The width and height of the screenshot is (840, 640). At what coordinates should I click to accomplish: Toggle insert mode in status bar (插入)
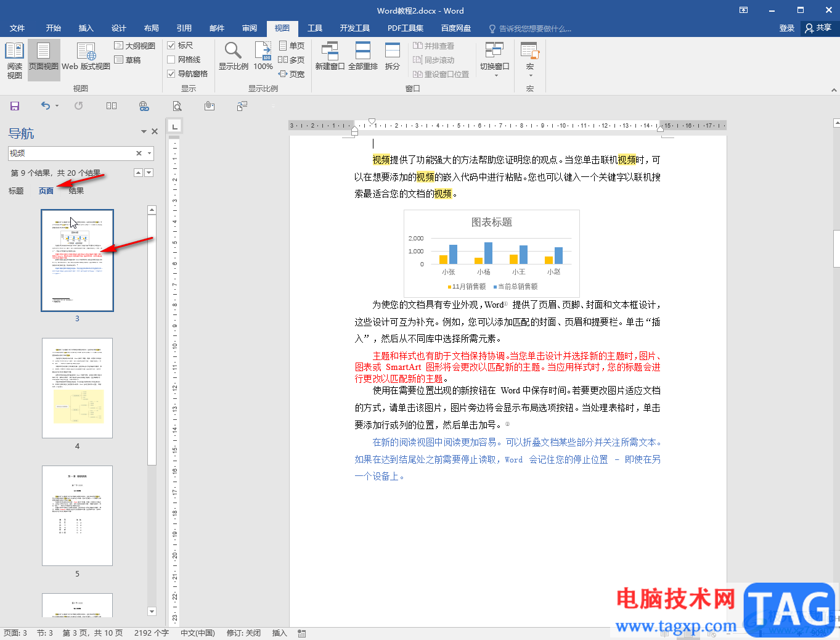coord(280,633)
